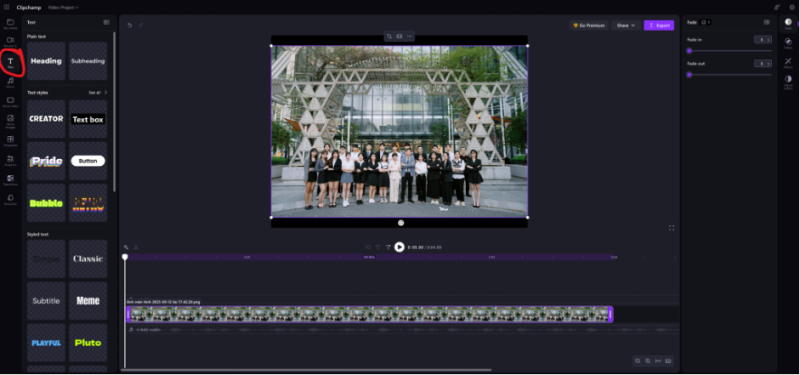
Task: Click the rewind control
Action: (378, 247)
